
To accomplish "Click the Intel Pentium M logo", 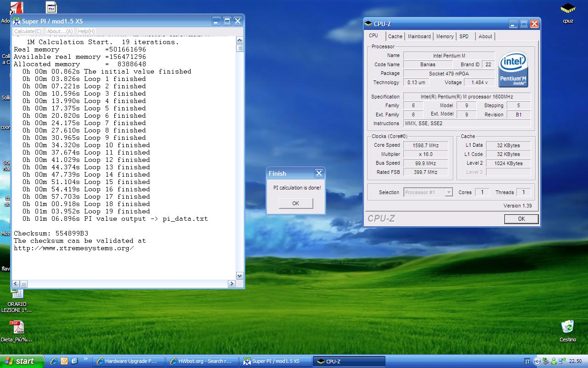I will (x=513, y=69).
